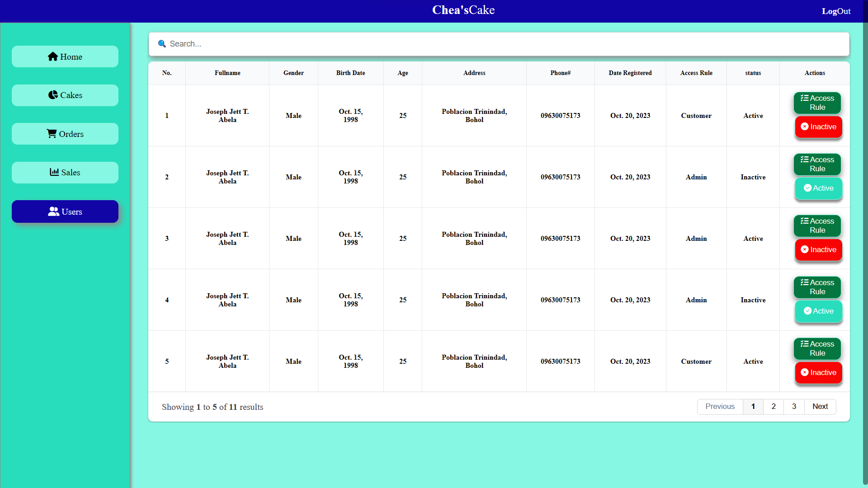Click the pie chart icon beside Cakes
The height and width of the screenshot is (488, 868).
[53, 95]
